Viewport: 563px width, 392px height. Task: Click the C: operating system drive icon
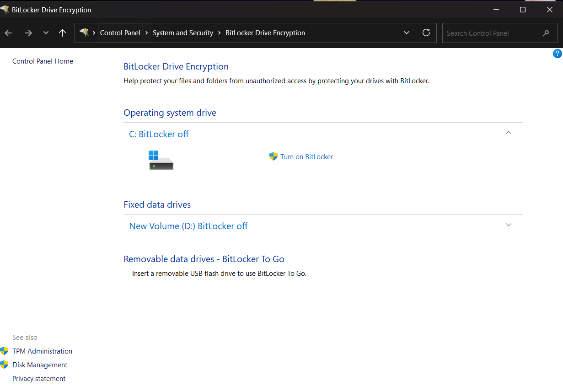pyautogui.click(x=161, y=160)
